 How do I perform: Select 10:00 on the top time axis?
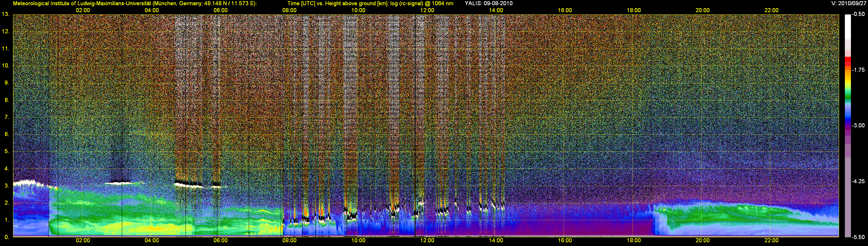[358, 10]
